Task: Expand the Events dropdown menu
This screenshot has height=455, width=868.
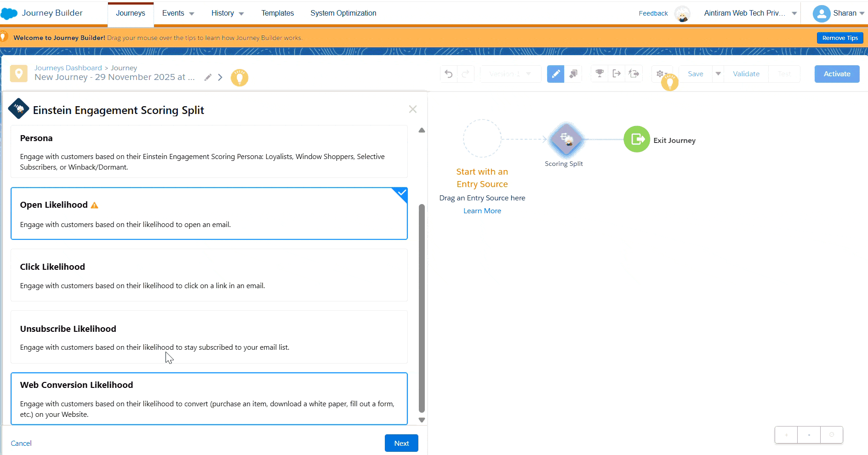Action: coord(178,13)
